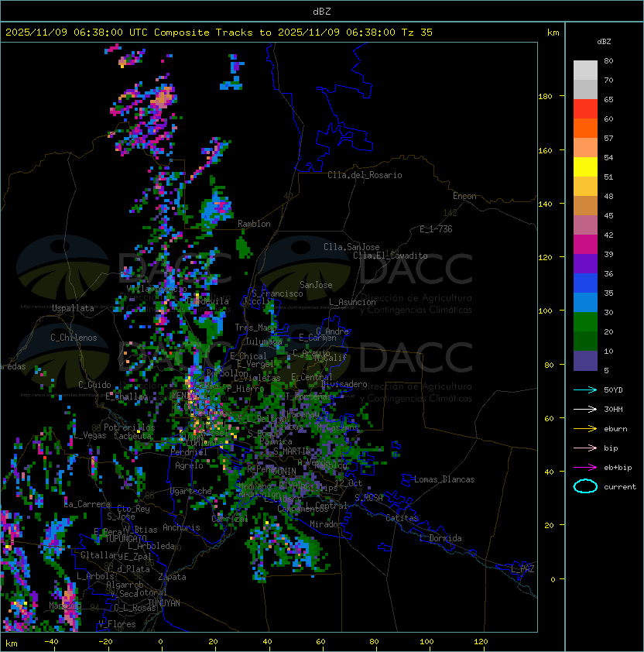Click the C_Chilenos map label
The image size is (644, 652).
pos(74,338)
